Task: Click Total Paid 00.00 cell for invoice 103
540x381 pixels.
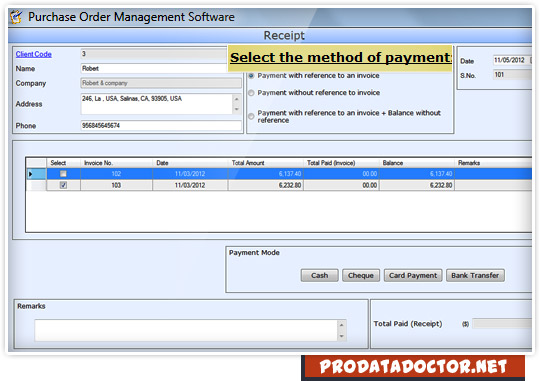Action: [341, 185]
